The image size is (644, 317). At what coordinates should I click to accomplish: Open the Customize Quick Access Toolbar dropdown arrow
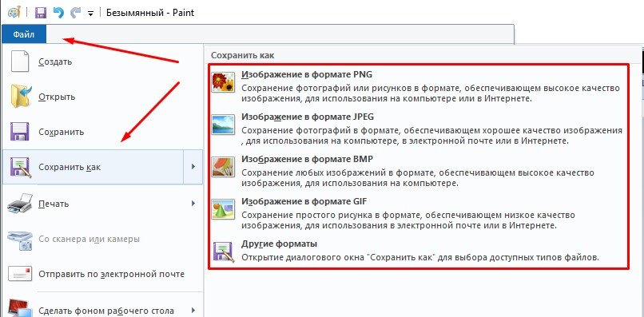coord(91,14)
